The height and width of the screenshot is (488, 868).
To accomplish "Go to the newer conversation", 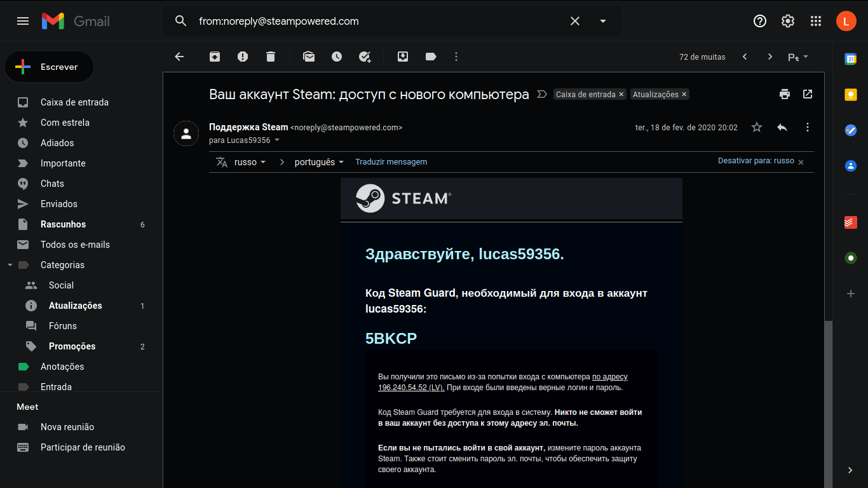I will coord(745,57).
